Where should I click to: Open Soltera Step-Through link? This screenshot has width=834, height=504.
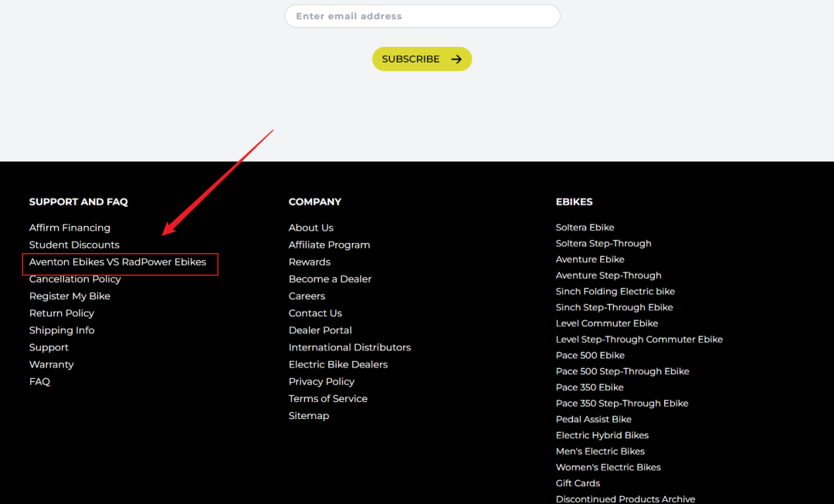click(x=604, y=243)
